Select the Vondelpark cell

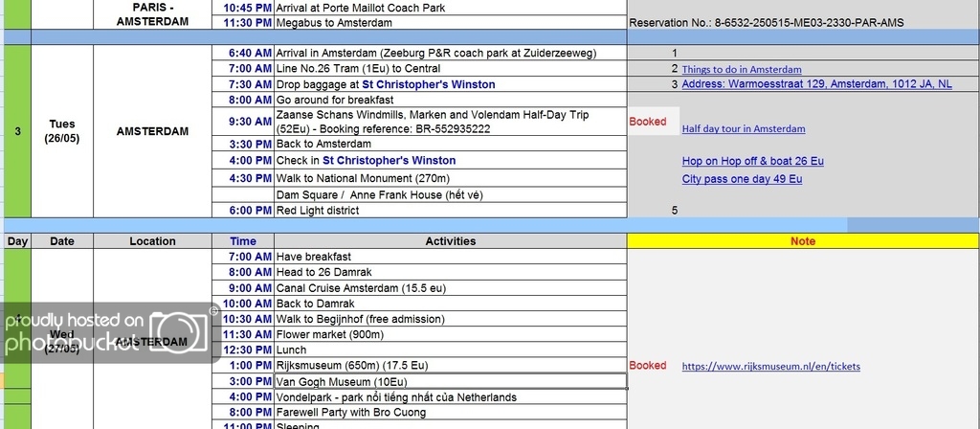click(450, 397)
